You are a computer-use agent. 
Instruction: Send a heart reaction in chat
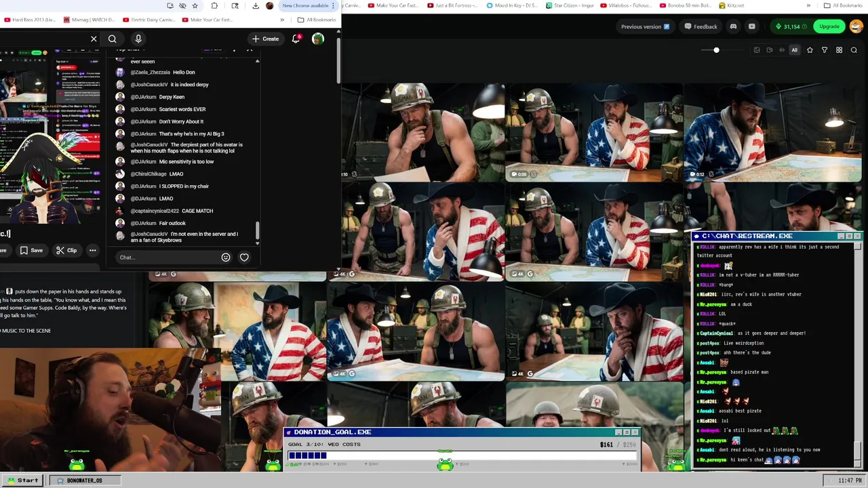(x=244, y=258)
